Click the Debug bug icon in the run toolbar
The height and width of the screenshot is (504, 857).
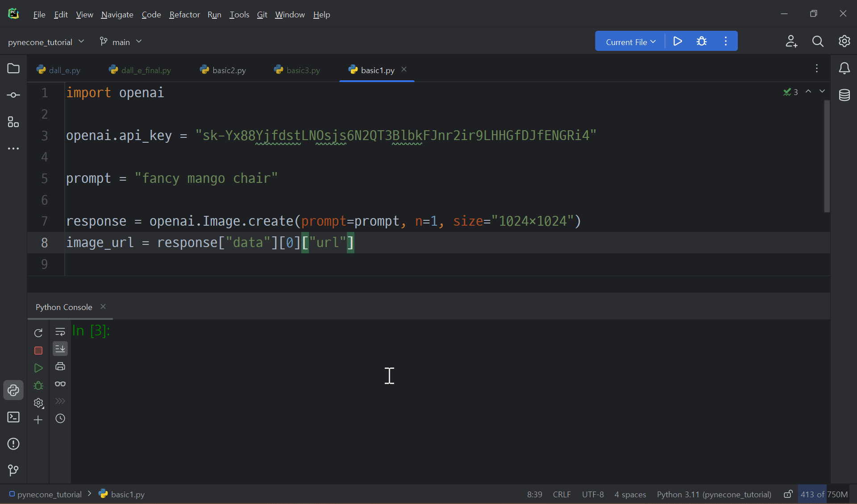pos(701,41)
